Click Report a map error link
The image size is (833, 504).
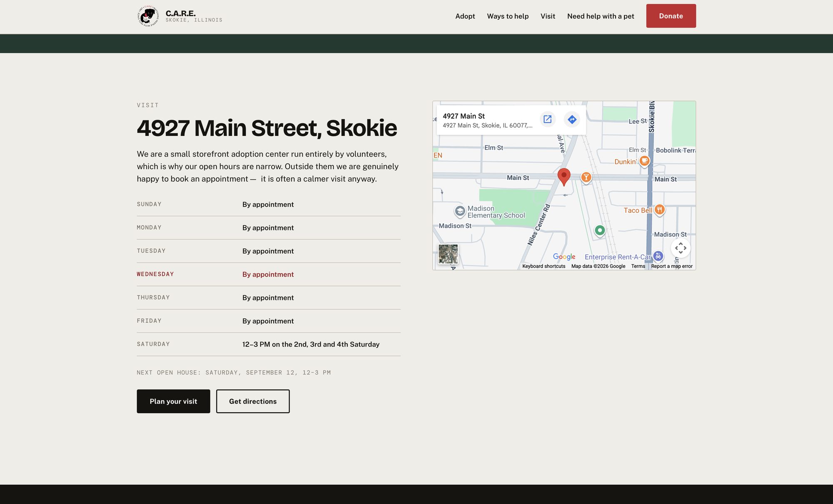click(672, 266)
